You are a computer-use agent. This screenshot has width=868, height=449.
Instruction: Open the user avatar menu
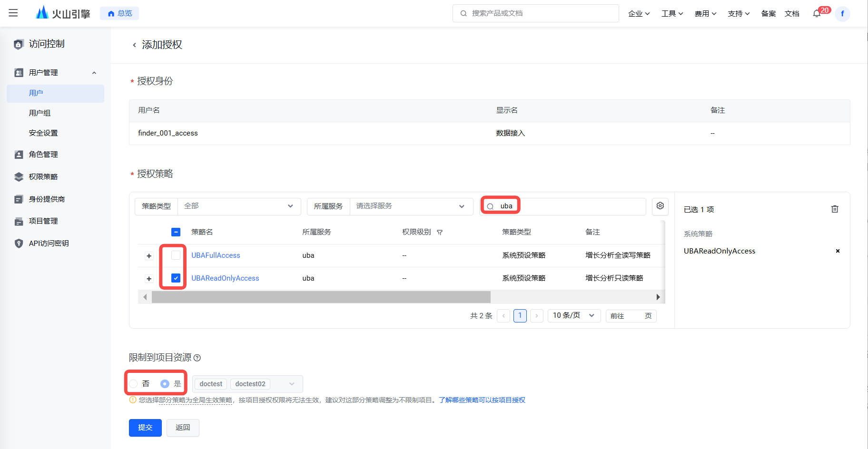click(x=842, y=14)
